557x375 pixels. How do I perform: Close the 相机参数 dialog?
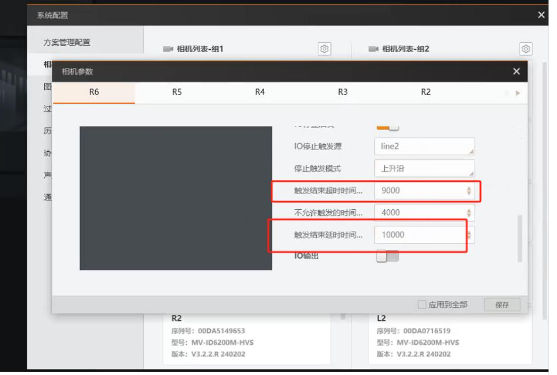tap(517, 71)
